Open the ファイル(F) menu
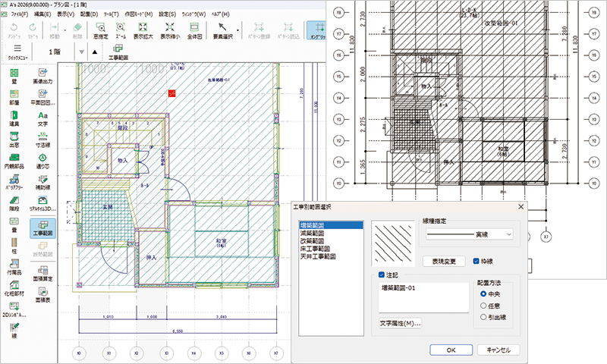Image resolution: width=607 pixels, height=364 pixels. tap(19, 14)
